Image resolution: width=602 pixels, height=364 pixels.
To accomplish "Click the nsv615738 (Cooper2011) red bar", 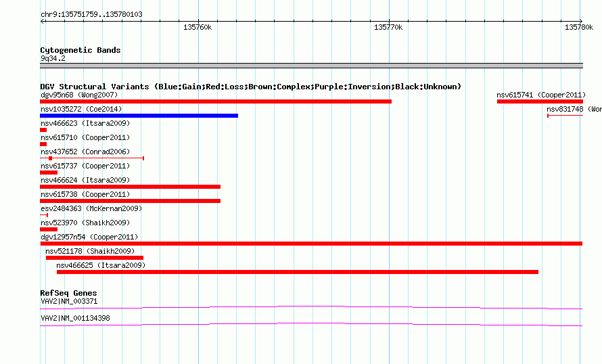I will [x=130, y=201].
